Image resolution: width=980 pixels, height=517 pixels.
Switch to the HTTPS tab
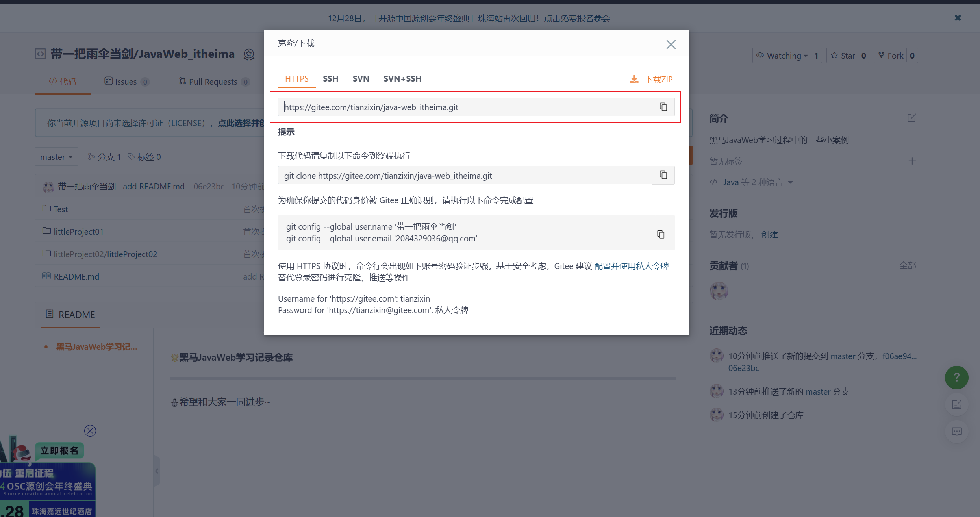click(x=297, y=79)
